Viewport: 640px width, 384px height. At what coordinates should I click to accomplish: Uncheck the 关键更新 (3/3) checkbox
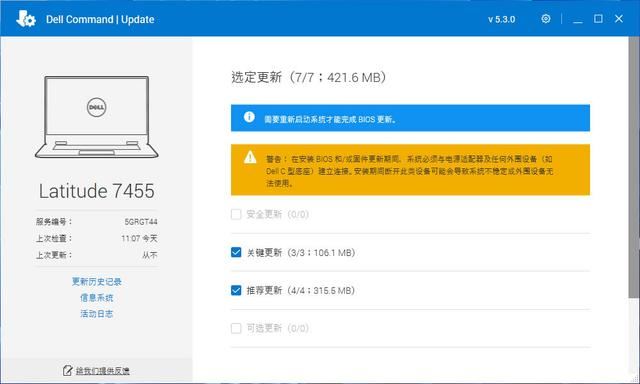click(236, 252)
